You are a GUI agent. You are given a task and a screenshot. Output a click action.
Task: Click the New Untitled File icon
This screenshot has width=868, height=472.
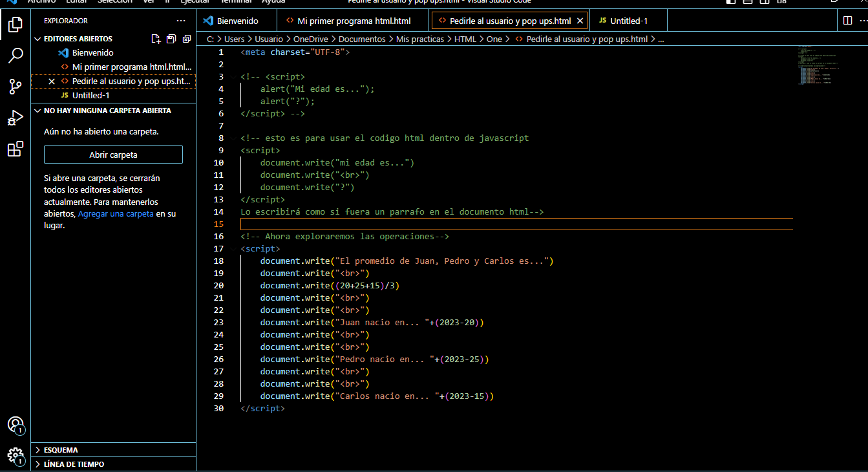tap(156, 39)
